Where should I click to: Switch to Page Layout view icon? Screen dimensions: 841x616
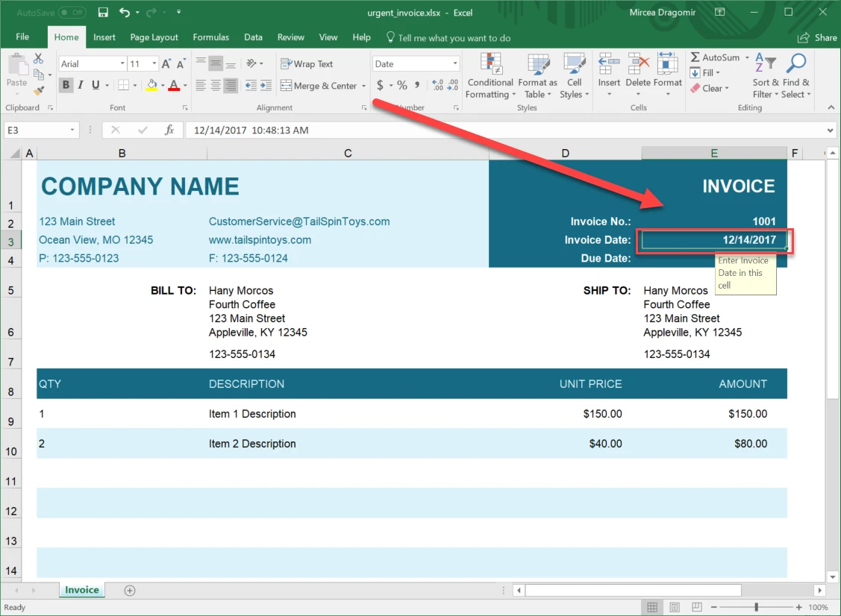pos(675,607)
